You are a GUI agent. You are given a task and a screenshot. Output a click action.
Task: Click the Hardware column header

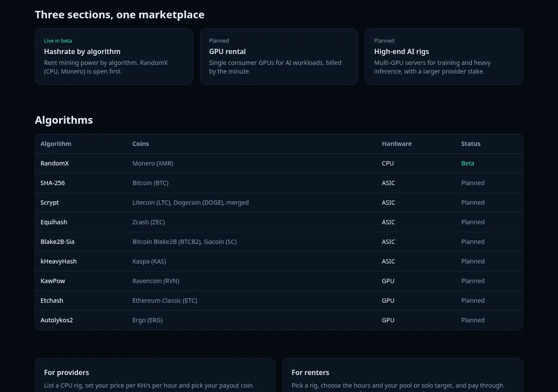pyautogui.click(x=397, y=144)
